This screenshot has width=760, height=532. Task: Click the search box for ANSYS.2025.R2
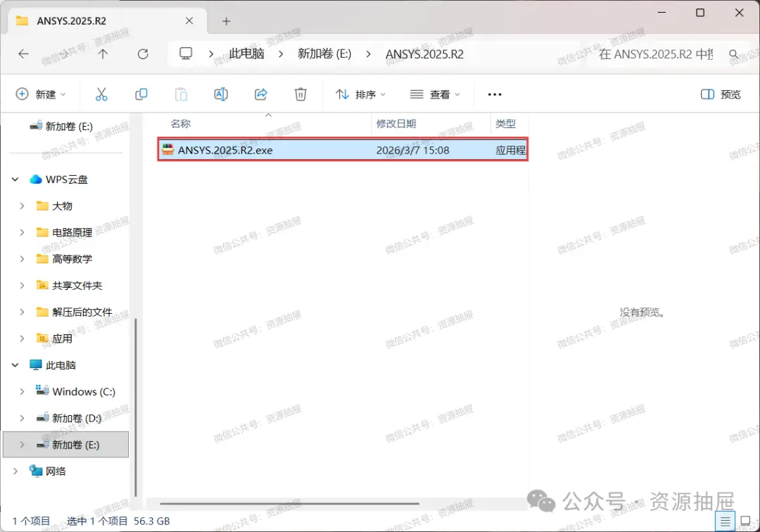tap(668, 54)
